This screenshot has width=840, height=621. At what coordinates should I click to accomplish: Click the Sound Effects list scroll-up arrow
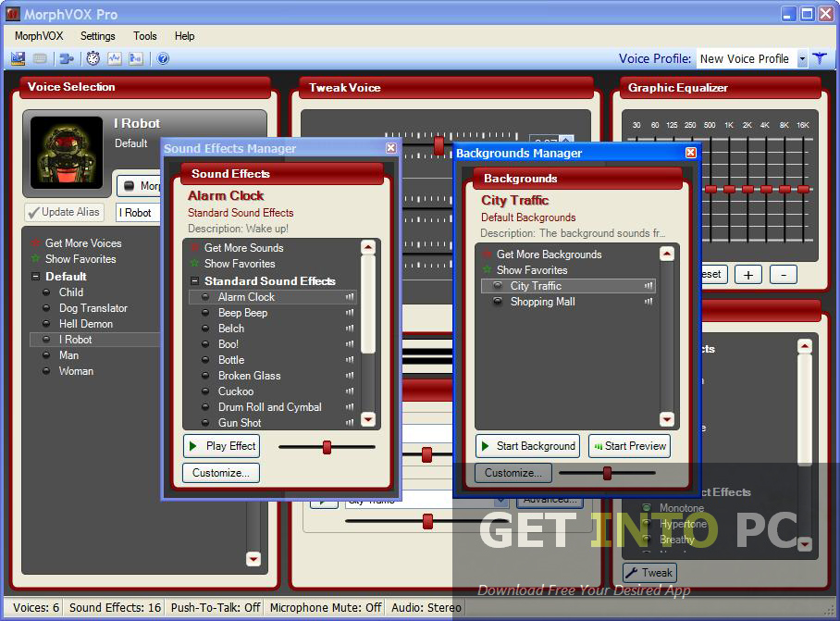tap(368, 247)
